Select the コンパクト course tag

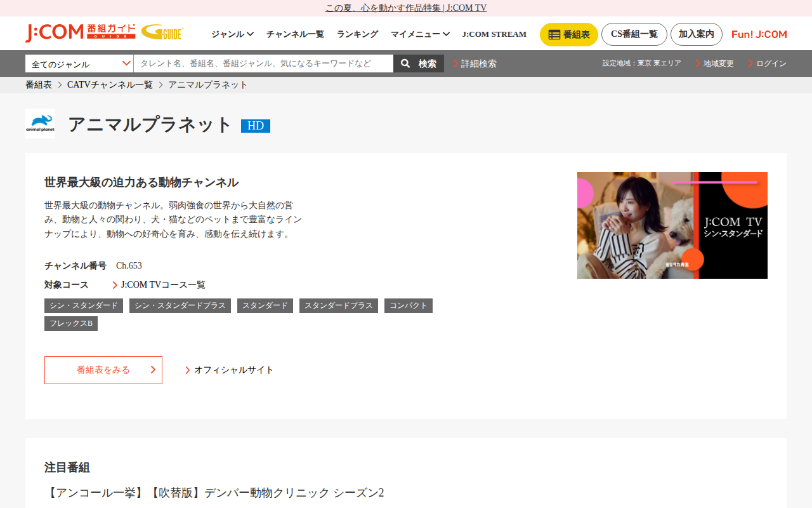(409, 305)
